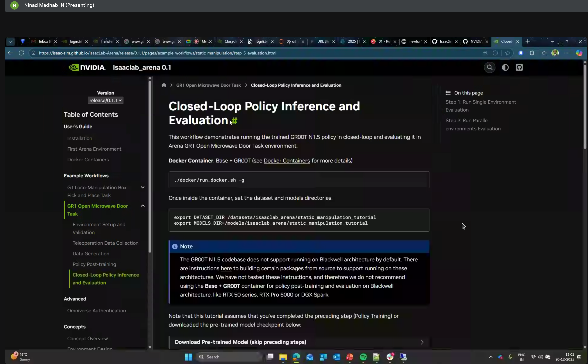Screen dimensions: 588x364
Task: Expand G1 Loco-Manipulation Box task chevron
Action: [x=143, y=187]
